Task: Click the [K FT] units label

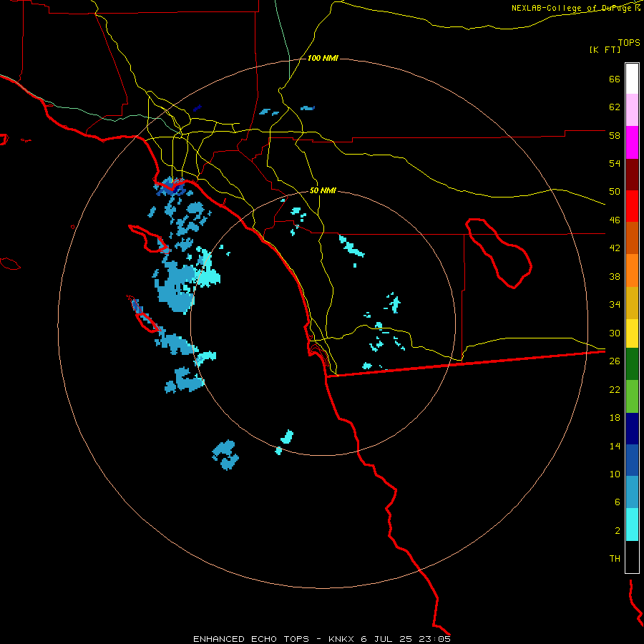Action: coord(605,50)
